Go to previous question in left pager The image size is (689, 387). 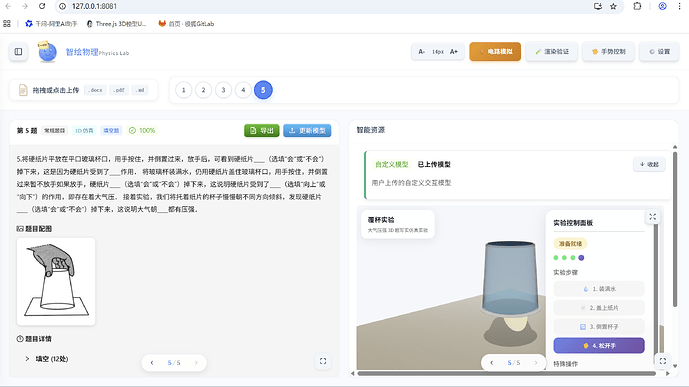tap(152, 362)
